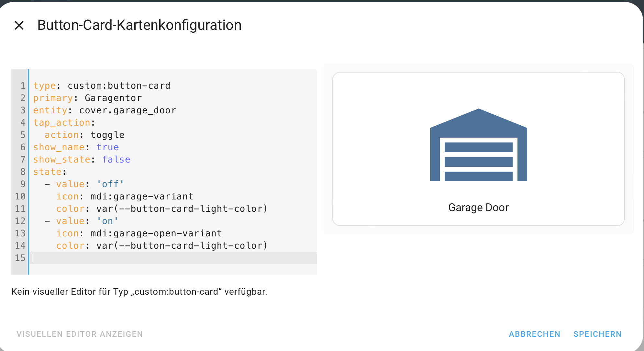Click the 'on' state value in code
644x351 pixels.
tap(107, 221)
